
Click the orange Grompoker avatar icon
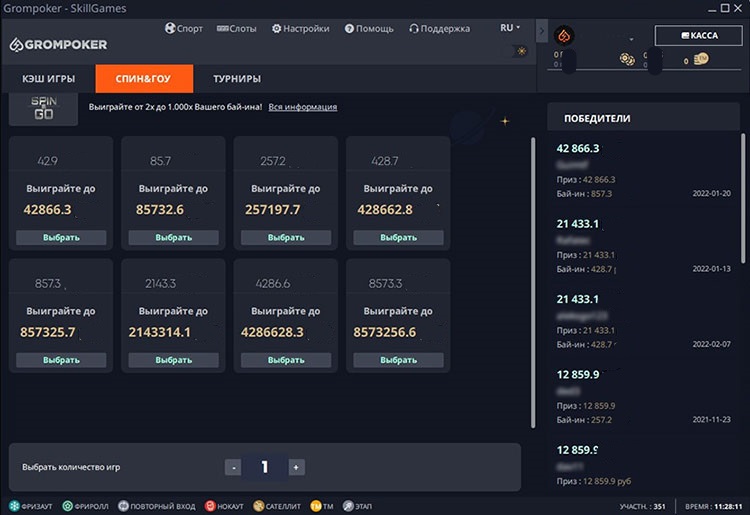pyautogui.click(x=564, y=35)
